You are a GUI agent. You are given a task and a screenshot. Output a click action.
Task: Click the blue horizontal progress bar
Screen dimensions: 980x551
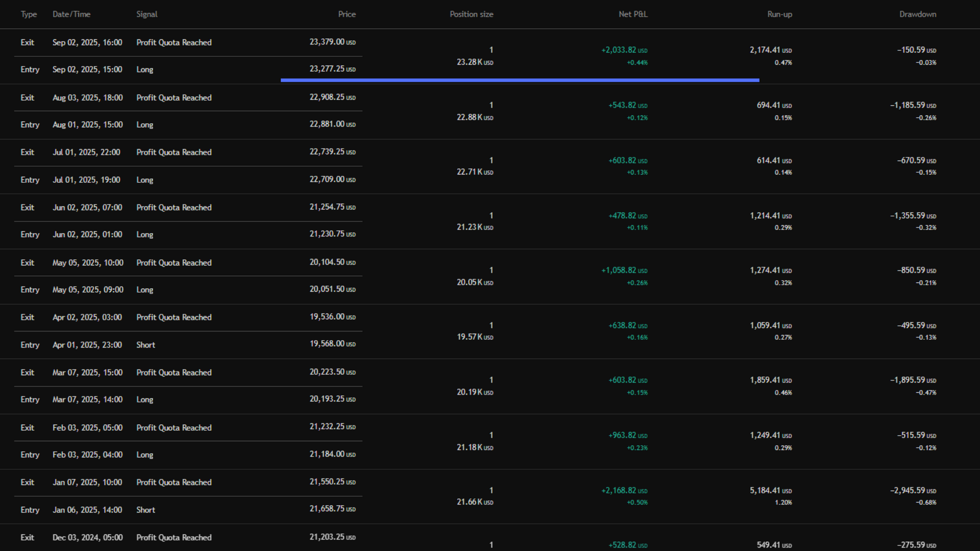point(519,80)
